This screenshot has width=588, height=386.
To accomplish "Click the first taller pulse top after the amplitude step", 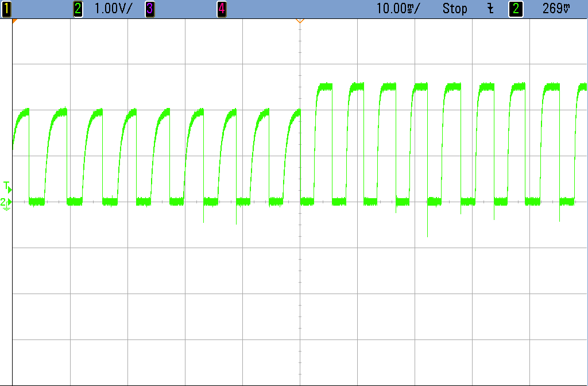I will [x=324, y=87].
